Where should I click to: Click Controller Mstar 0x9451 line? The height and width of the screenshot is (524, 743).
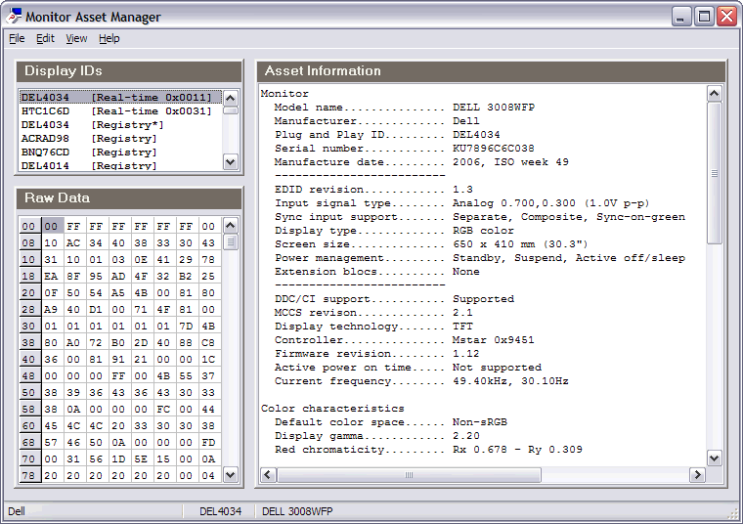[404, 340]
